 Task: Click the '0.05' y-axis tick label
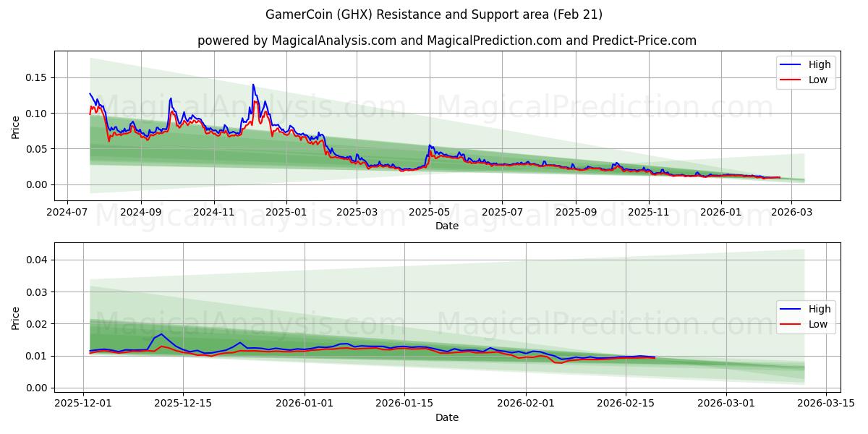38,149
